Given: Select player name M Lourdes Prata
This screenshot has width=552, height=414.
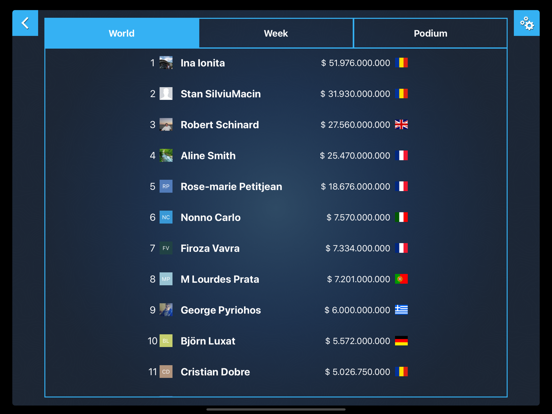Looking at the screenshot, I should point(220,280).
